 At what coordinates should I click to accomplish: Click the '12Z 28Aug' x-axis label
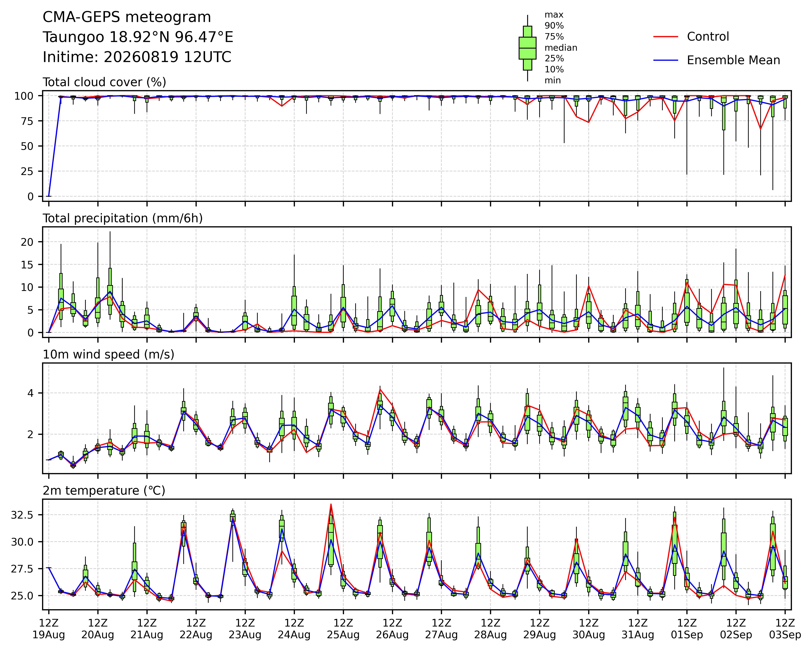[x=490, y=629]
